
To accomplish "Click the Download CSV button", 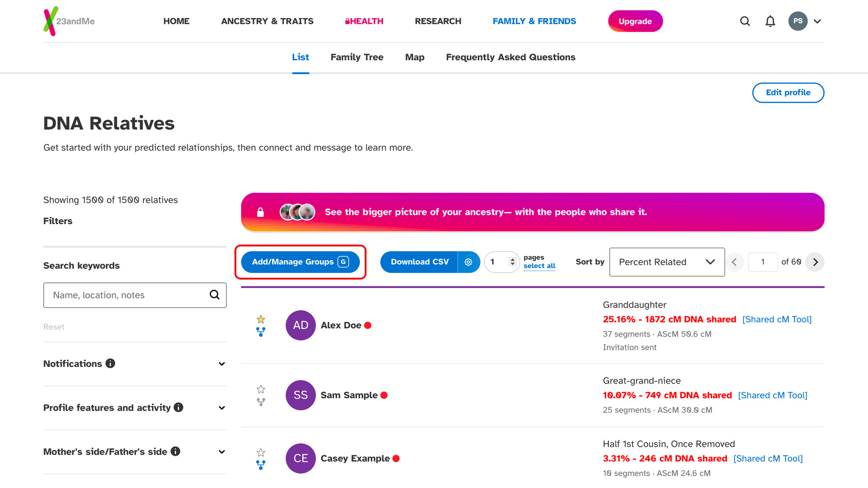I will 419,262.
